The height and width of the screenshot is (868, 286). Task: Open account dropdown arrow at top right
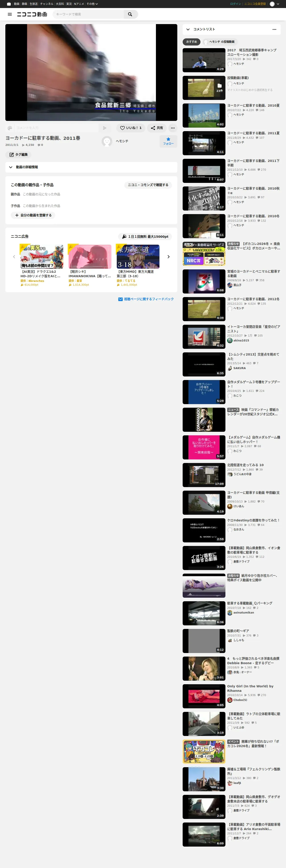pyautogui.click(x=278, y=4)
